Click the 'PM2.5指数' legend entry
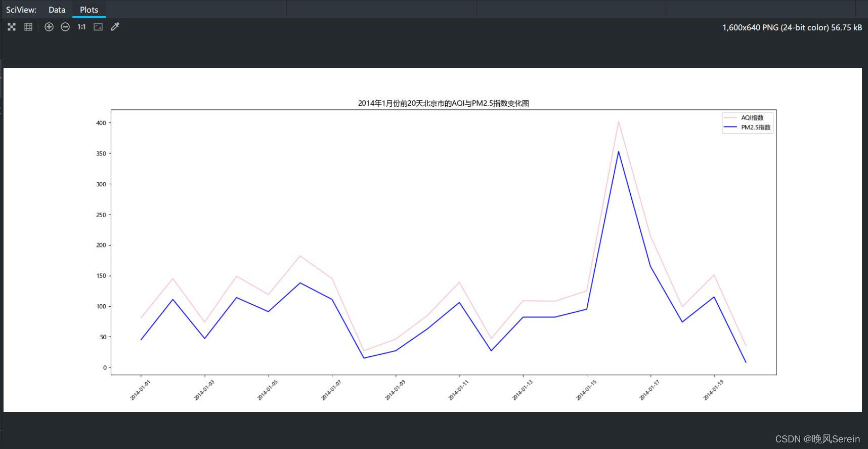The width and height of the screenshot is (868, 449). tap(756, 128)
